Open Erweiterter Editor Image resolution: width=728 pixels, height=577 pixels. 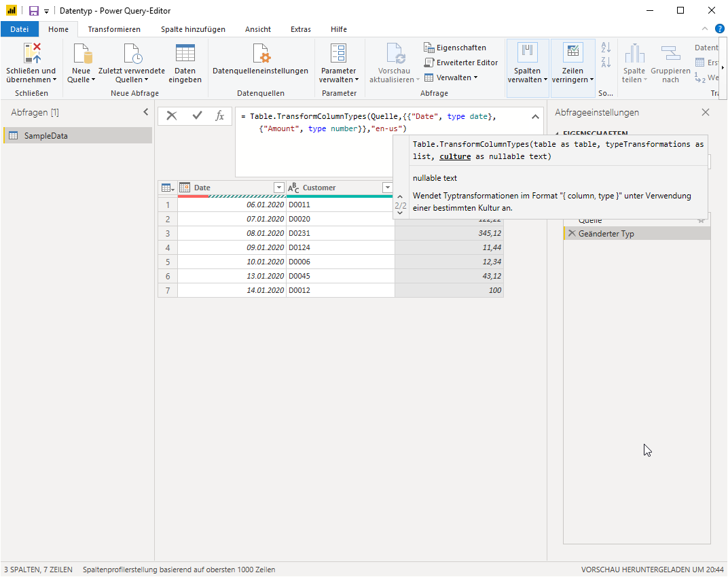point(460,63)
